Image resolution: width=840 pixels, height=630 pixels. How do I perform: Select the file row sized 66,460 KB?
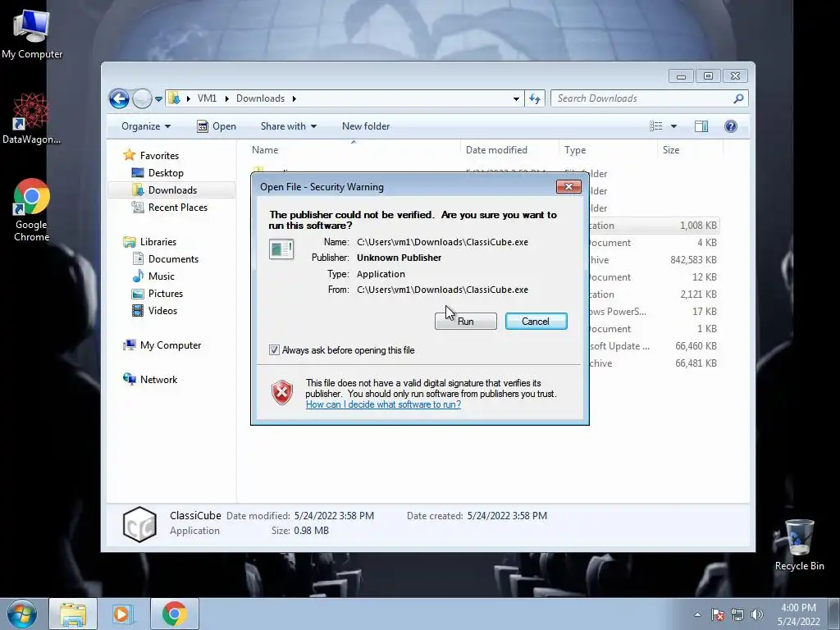[x=654, y=346]
